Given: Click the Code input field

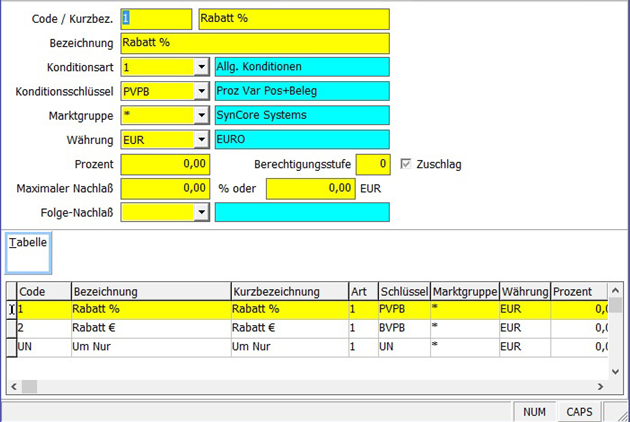Looking at the screenshot, I should [155, 20].
